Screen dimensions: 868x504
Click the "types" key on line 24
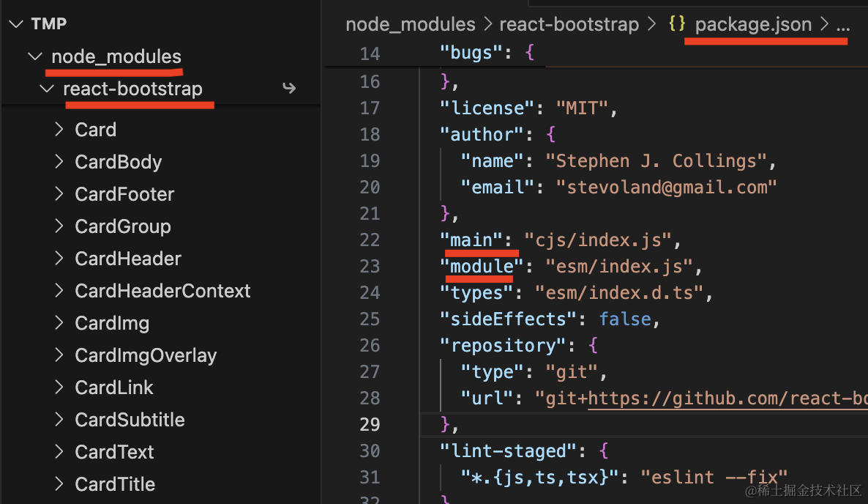tap(476, 293)
